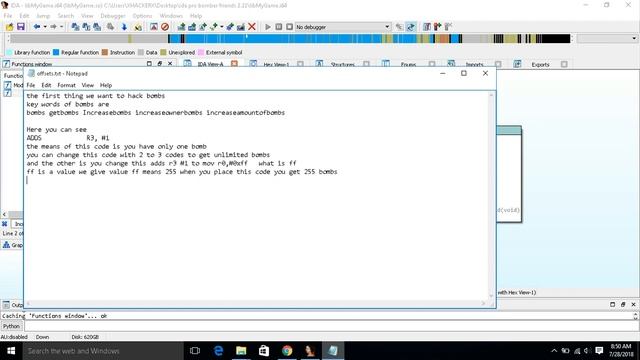Open the forward-arrow history dropdown
This screenshot has height=360, width=640.
pos(61,27)
